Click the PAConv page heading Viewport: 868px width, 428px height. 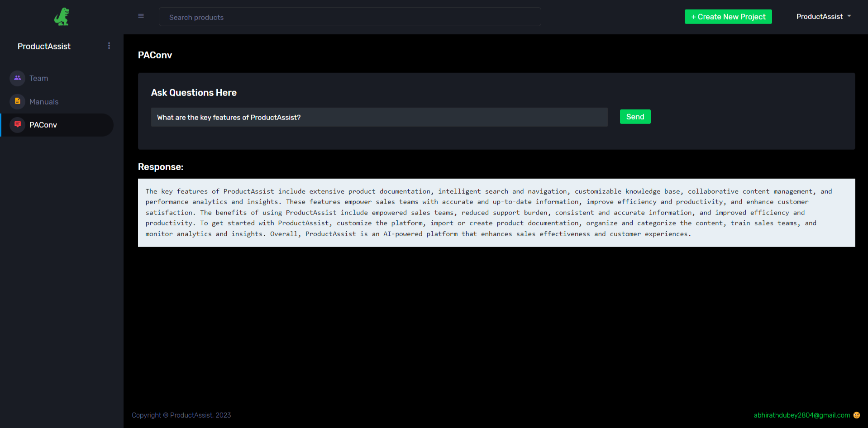pyautogui.click(x=155, y=55)
